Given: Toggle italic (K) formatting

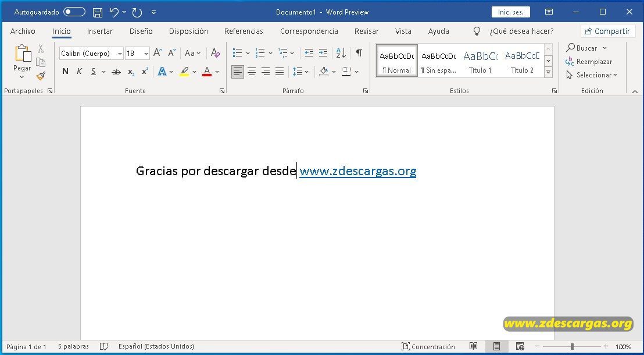Looking at the screenshot, I should (x=79, y=72).
